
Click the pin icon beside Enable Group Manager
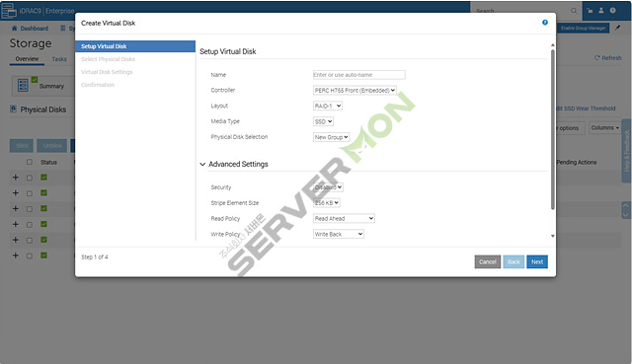(x=617, y=28)
